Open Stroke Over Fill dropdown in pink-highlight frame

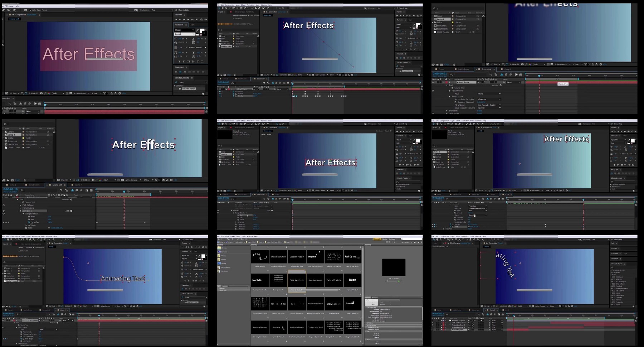tap(197, 48)
